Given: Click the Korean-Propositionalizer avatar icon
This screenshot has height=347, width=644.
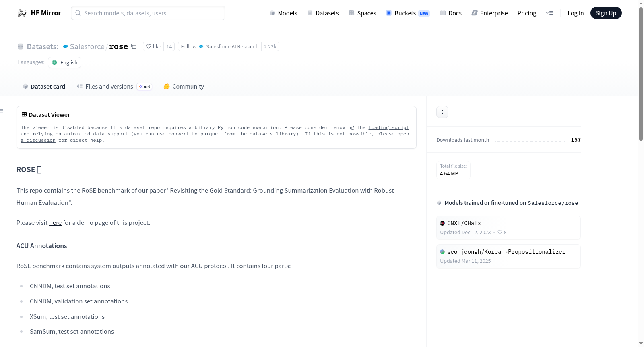Looking at the screenshot, I should click(x=442, y=252).
